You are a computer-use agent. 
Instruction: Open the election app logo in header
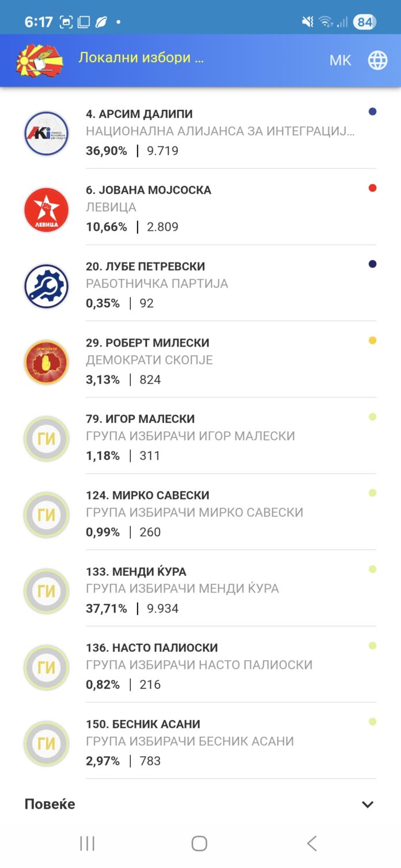pos(40,60)
